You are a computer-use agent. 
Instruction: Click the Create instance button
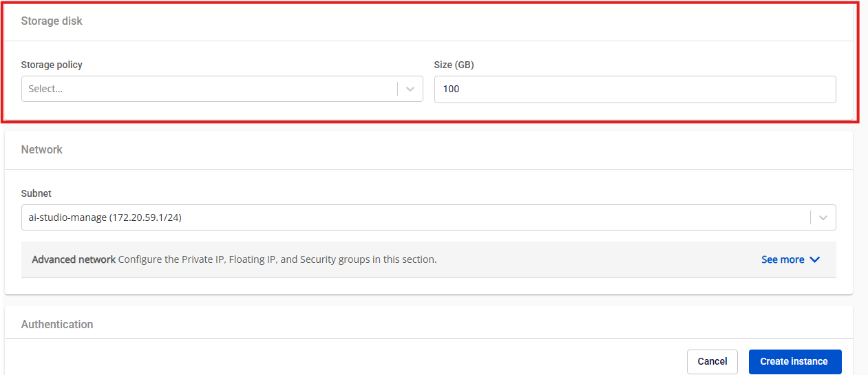pos(794,361)
